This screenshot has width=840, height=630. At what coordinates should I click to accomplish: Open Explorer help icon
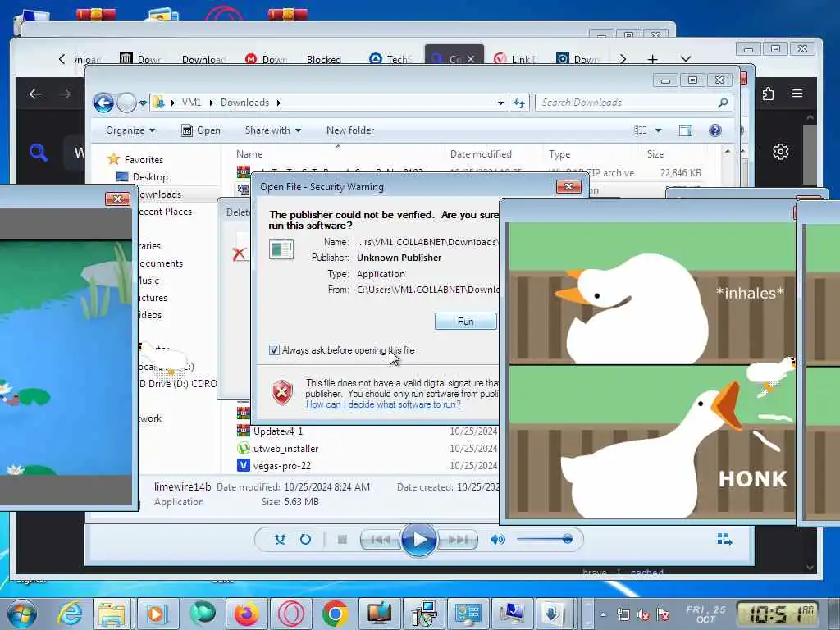[715, 130]
